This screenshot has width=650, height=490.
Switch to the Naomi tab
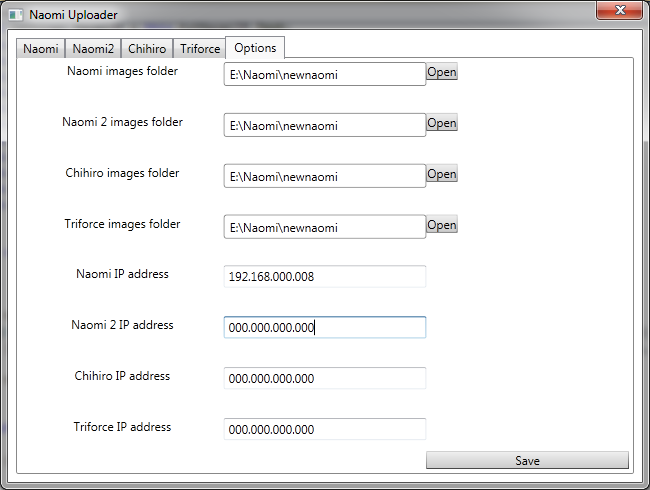tap(41, 49)
